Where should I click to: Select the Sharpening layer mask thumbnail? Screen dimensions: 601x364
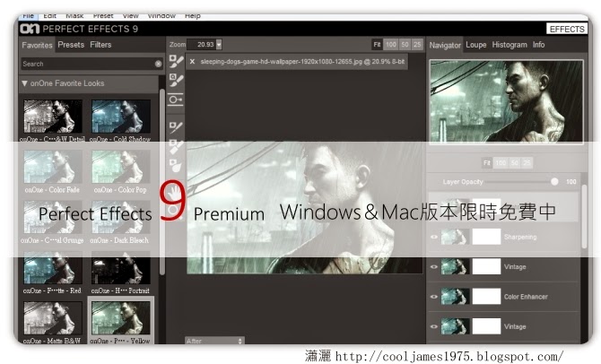point(486,237)
